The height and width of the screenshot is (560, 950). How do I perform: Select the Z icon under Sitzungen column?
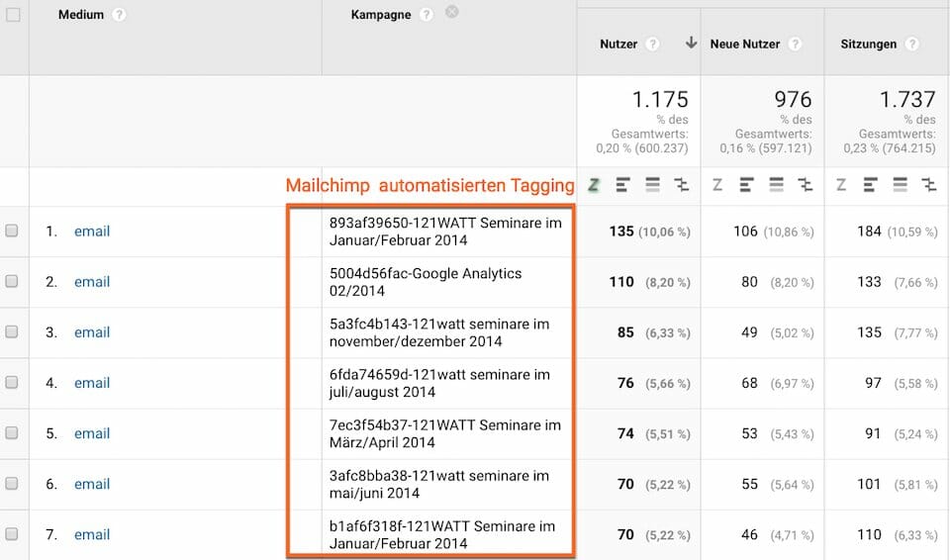pos(841,185)
